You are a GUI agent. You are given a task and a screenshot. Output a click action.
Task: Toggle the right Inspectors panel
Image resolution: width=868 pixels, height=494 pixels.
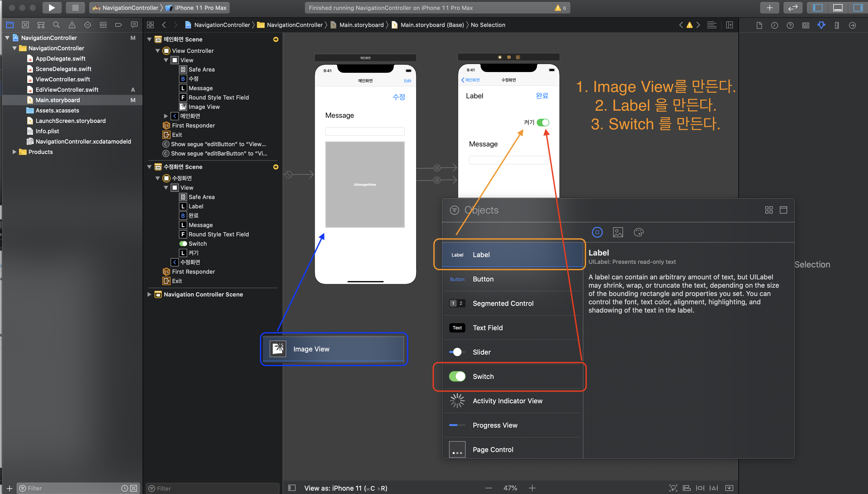point(858,8)
